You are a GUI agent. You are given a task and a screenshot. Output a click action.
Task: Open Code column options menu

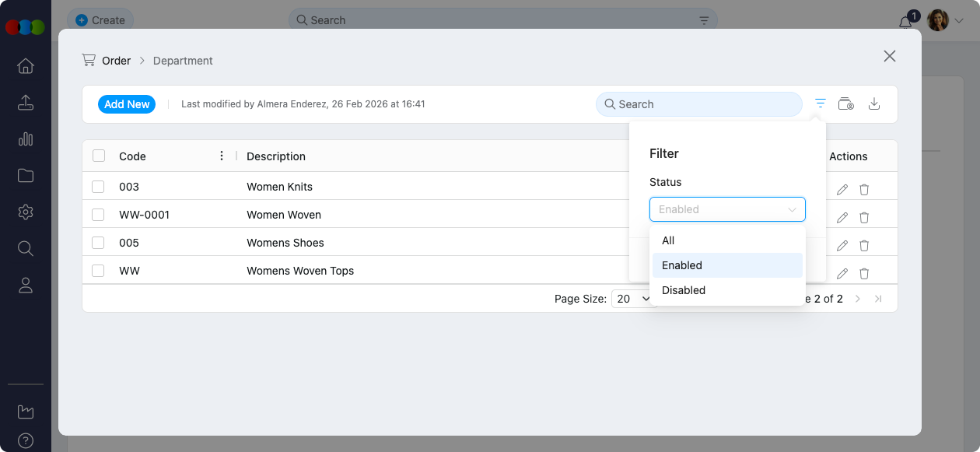coord(222,156)
